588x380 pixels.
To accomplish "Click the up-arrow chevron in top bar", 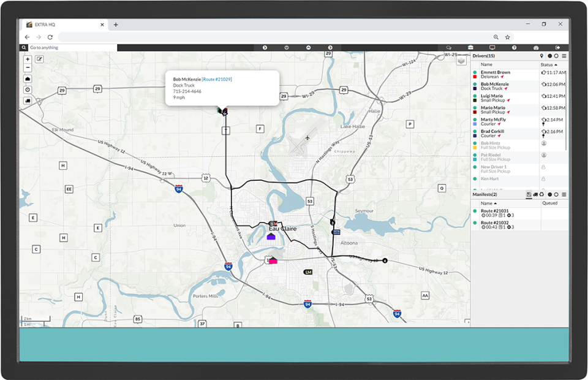I will (308, 48).
